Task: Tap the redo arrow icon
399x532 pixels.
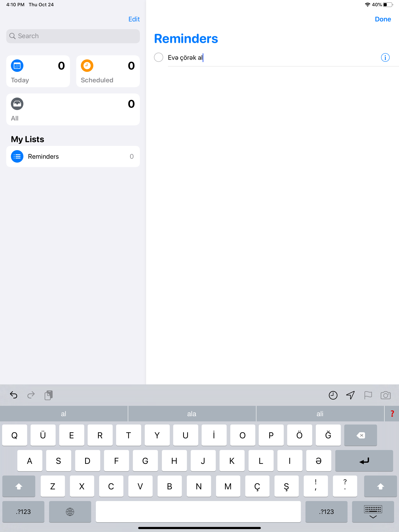Action: pos(31,395)
